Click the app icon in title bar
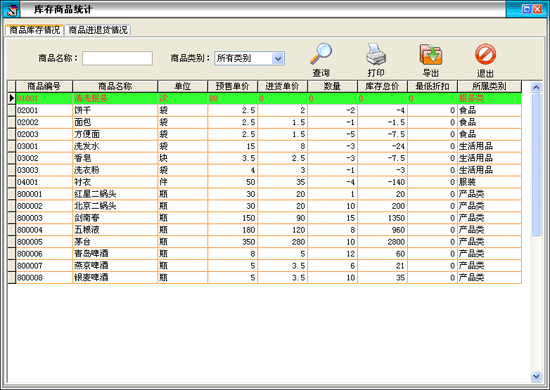 pos(12,9)
